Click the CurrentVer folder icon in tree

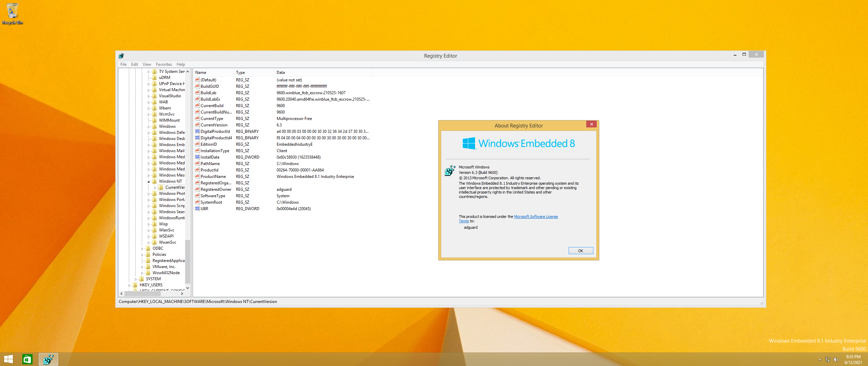161,187
